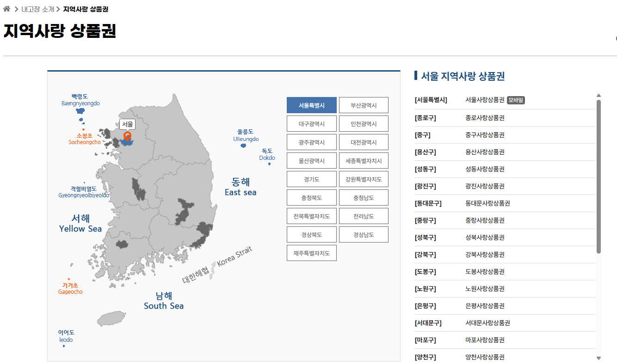Image resolution: width=617 pixels, height=364 pixels.
Task: Click the orange Seoul map pin marker
Action: [x=128, y=136]
